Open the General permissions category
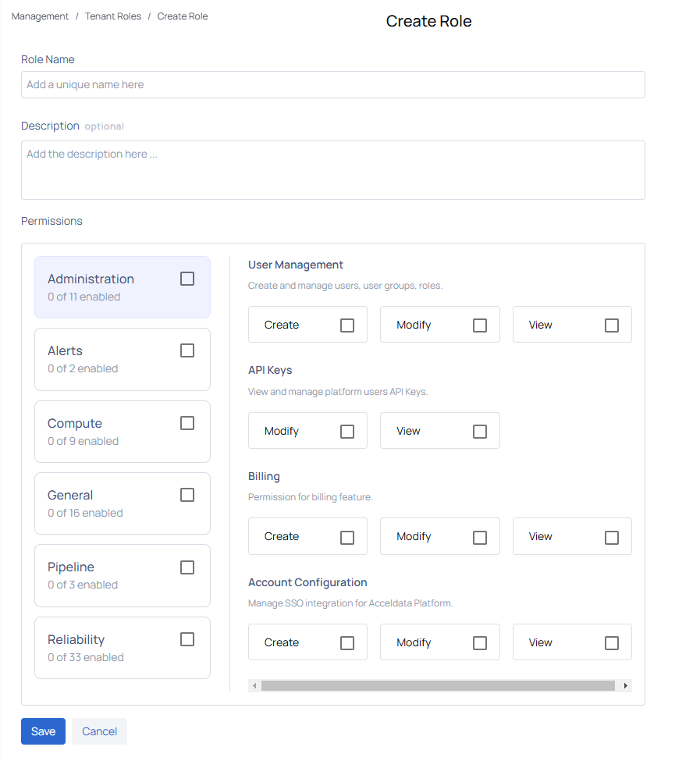This screenshot has height=761, width=700. click(123, 503)
